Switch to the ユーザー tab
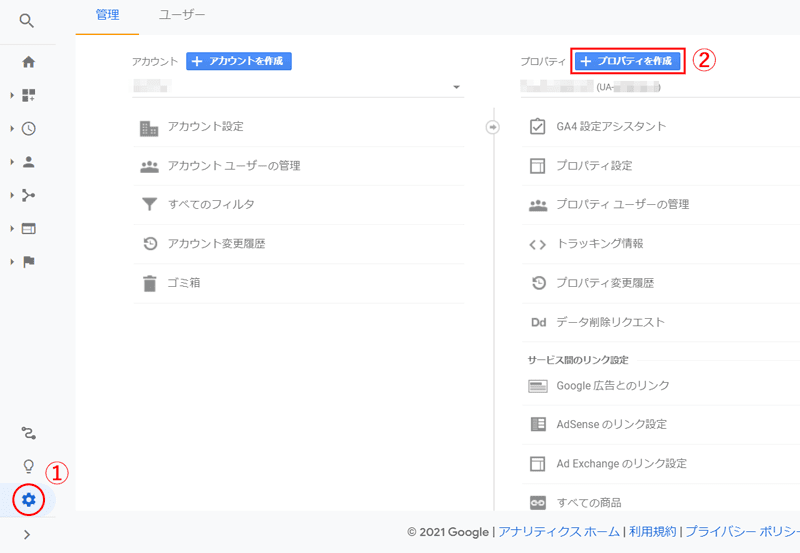The width and height of the screenshot is (800, 553). (x=182, y=15)
